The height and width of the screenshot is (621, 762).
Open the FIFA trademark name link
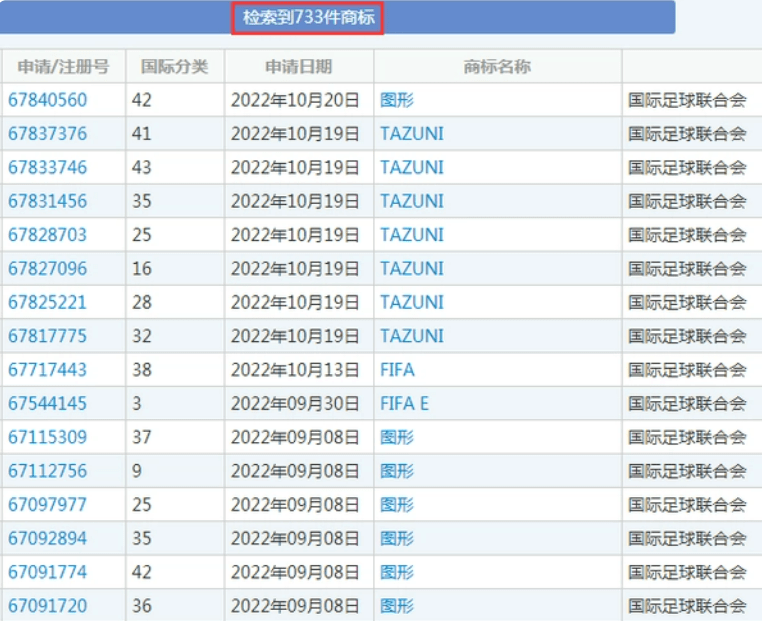[397, 370]
